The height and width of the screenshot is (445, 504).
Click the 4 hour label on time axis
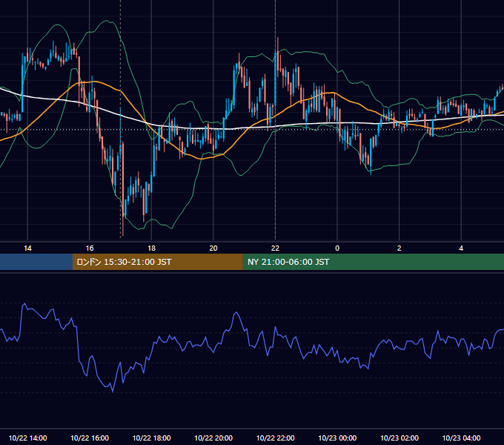click(x=461, y=248)
